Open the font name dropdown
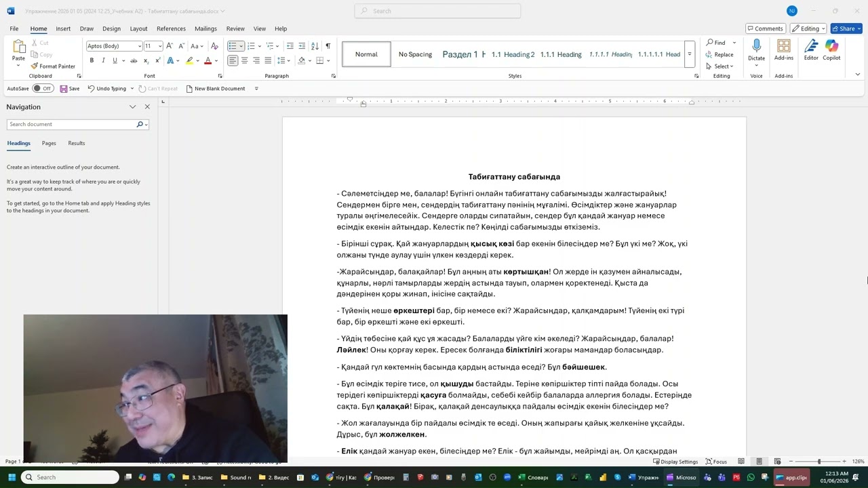 click(140, 46)
